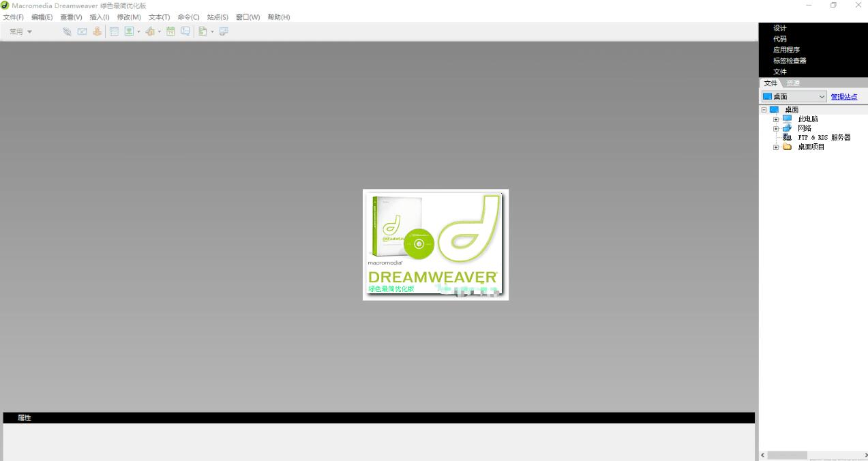Select the 文件 tab in files panel
This screenshot has width=868, height=461.
click(x=770, y=83)
